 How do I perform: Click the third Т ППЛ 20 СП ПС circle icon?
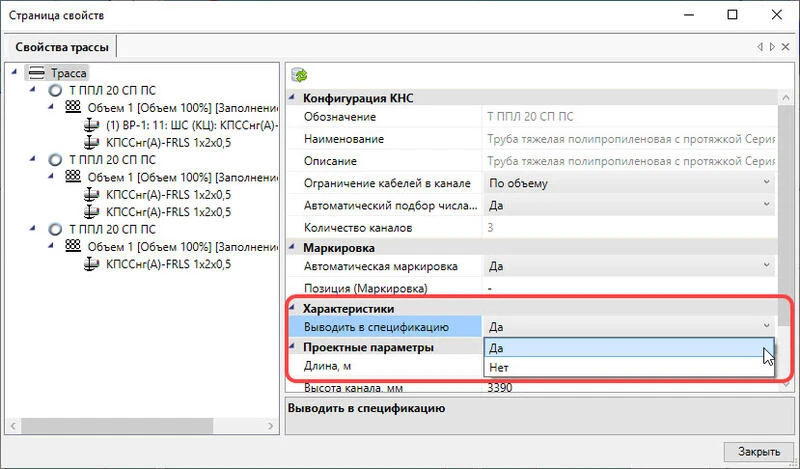(x=55, y=229)
